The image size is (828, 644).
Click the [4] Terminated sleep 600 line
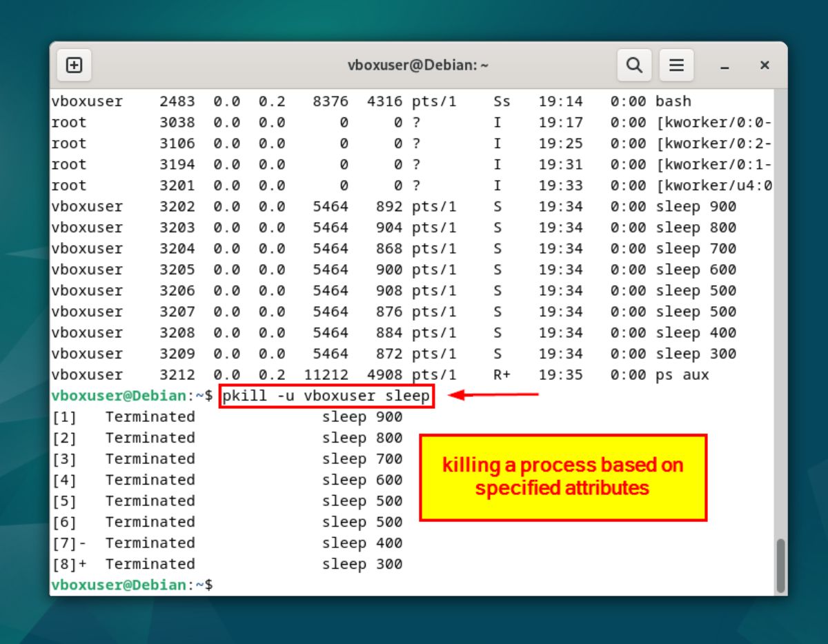[x=228, y=479]
